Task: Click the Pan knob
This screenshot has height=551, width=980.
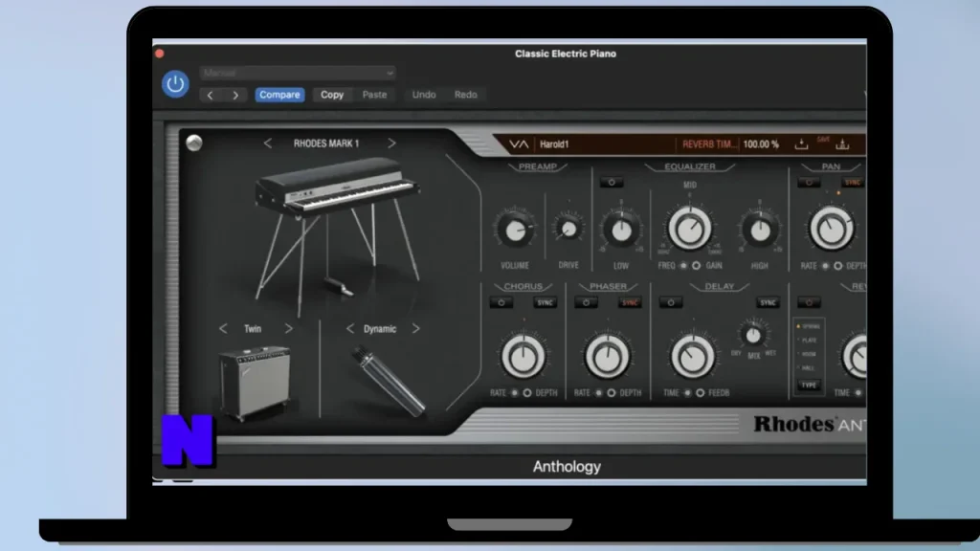Action: point(832,229)
